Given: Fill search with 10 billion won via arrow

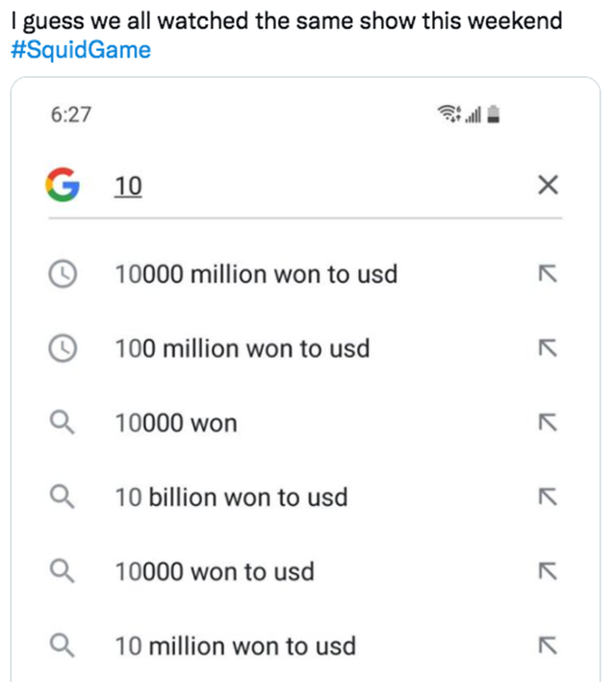Looking at the screenshot, I should click(548, 497).
